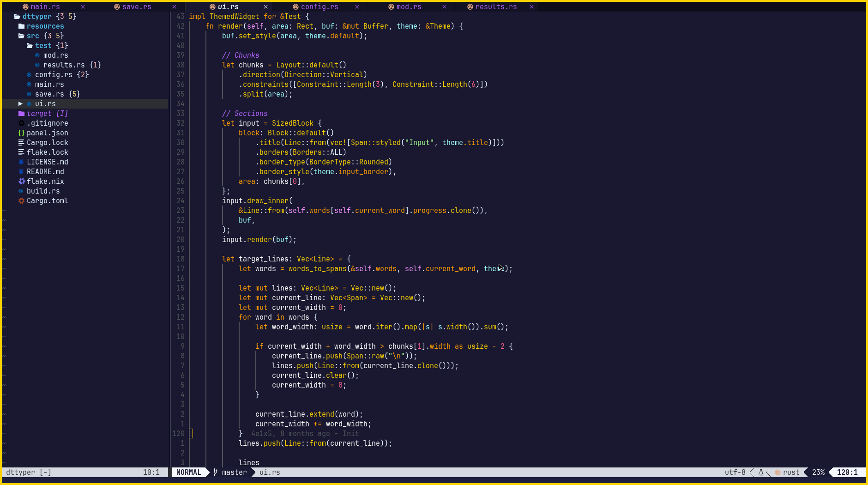Click the gear icon next to Cargo.toml
Screen dimensions: 868x485
(21, 201)
